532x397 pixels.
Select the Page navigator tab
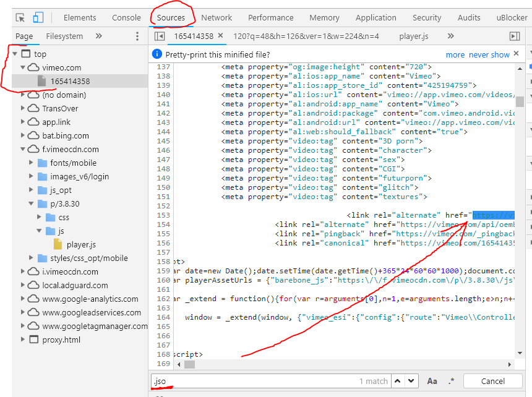click(24, 36)
